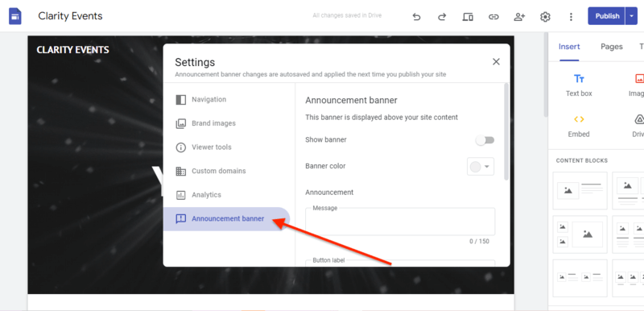Click the Announcement subheading above Message
Image resolution: width=644 pixels, height=311 pixels.
coord(329,193)
